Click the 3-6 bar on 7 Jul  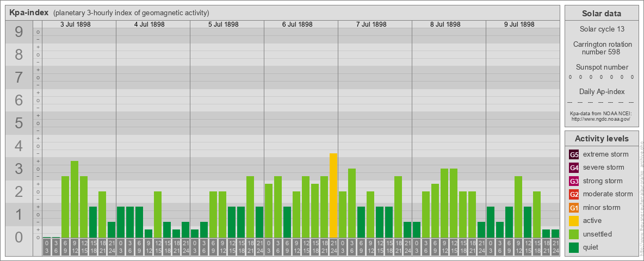[x=352, y=203]
